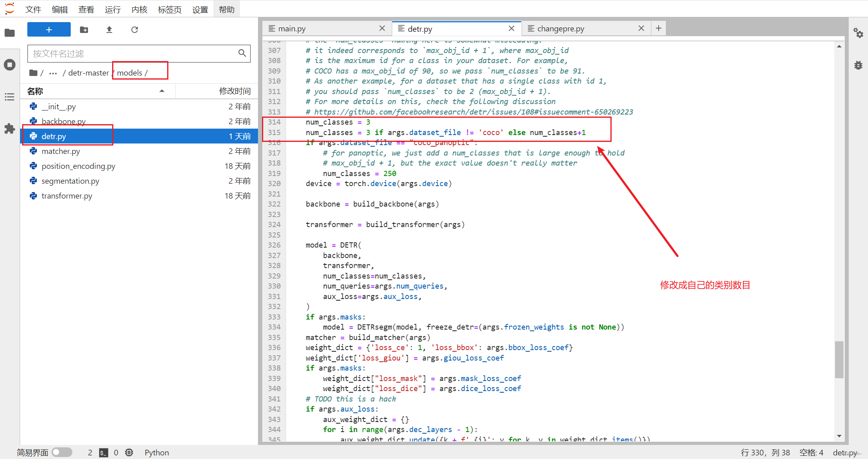
Task: Click the terminal count icon in status bar
Action: pos(104,453)
